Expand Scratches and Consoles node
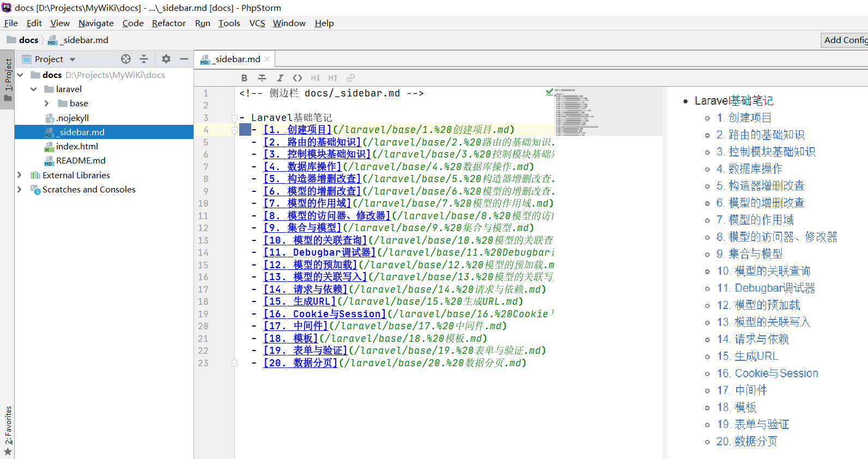Screen dimensions: 868x459 (x=20, y=189)
